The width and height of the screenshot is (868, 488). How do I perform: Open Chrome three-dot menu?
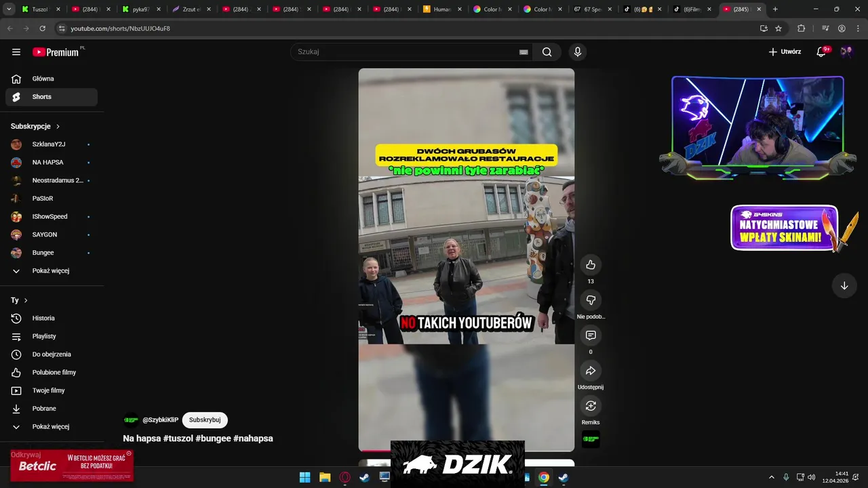858,28
